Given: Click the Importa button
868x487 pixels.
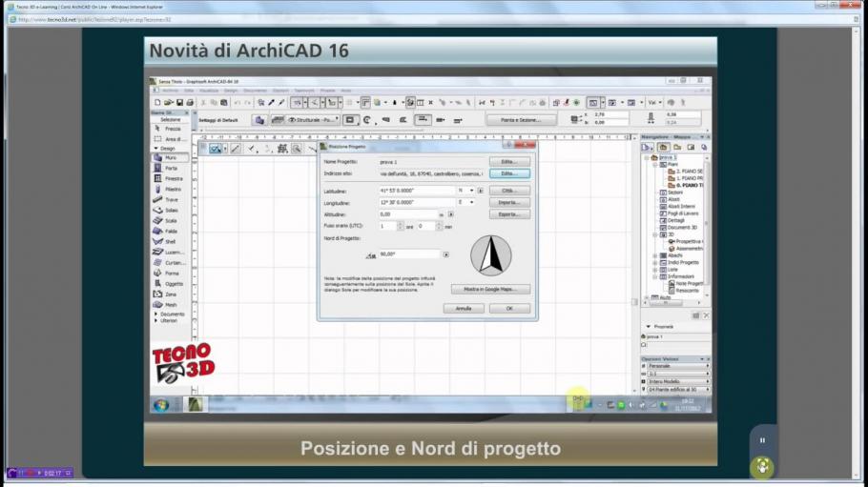Looking at the screenshot, I should point(509,203).
